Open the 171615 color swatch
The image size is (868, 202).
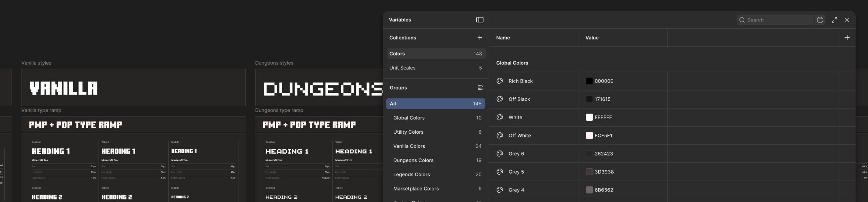click(589, 99)
